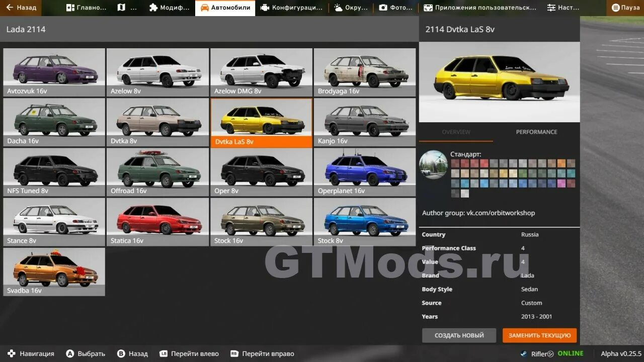Select the Avtozvuk 16v purple car
The image size is (644, 362).
tap(54, 72)
